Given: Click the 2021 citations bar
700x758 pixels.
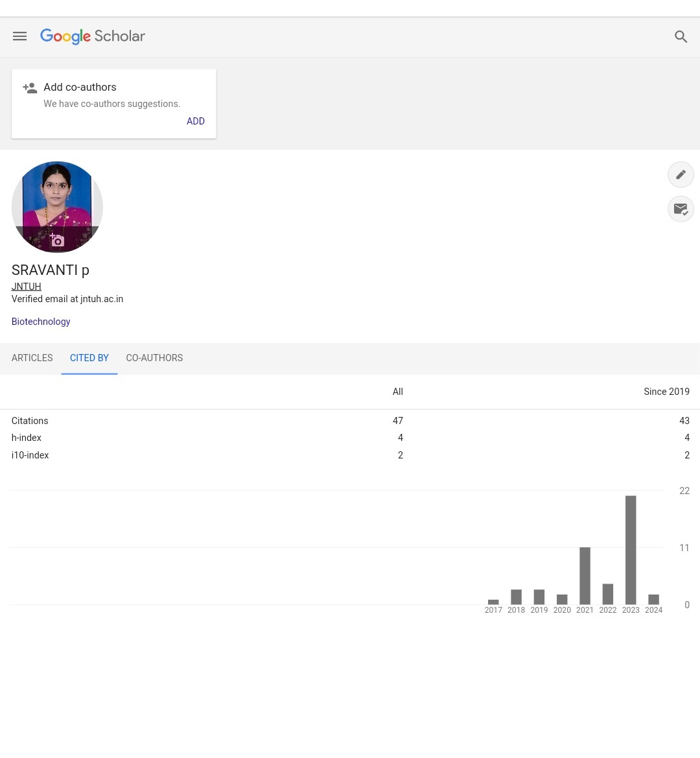Looking at the screenshot, I should tap(585, 576).
